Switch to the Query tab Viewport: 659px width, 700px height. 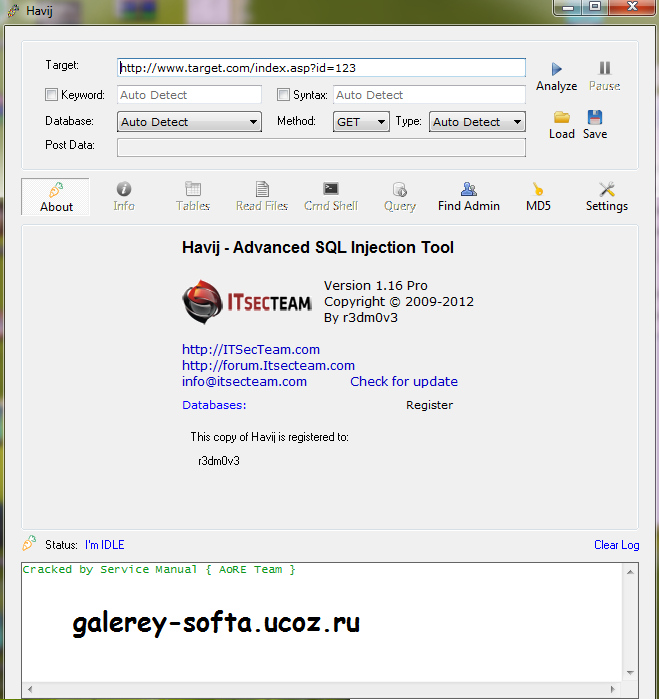coord(400,197)
